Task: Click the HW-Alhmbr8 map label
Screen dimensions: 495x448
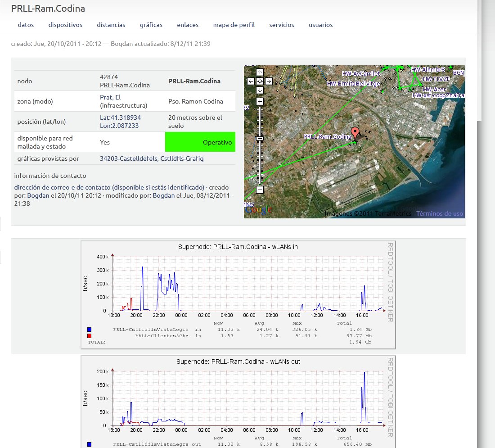Action: click(x=428, y=69)
